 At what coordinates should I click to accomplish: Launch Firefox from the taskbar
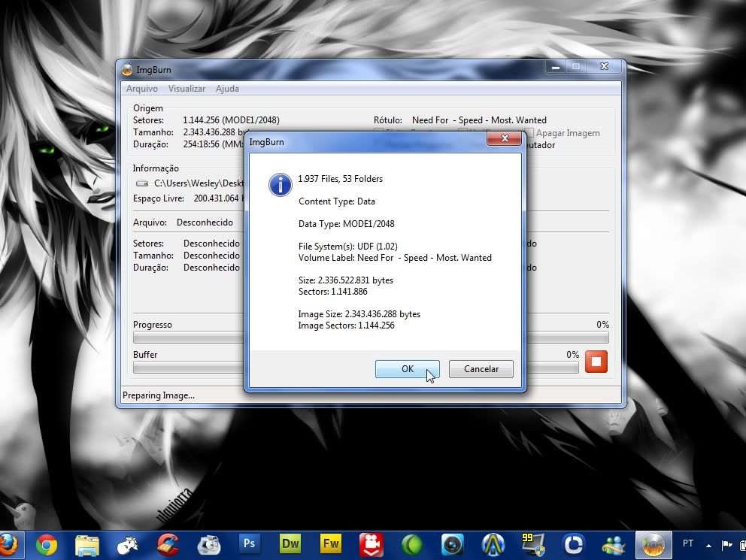coord(9,543)
